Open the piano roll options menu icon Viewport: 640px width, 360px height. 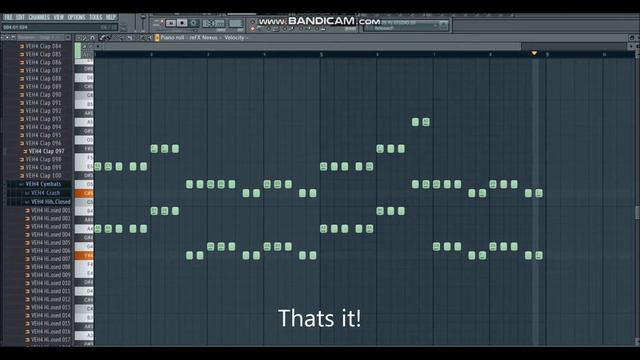(79, 38)
